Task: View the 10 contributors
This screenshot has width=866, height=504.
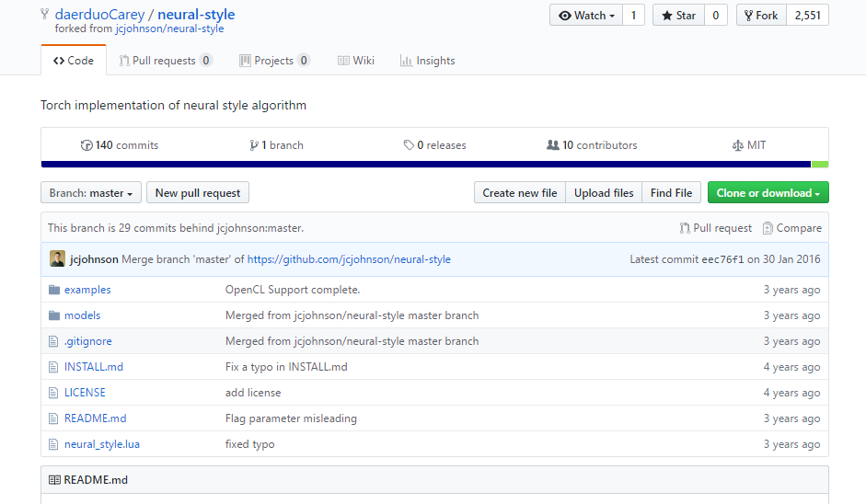Action: (x=592, y=145)
